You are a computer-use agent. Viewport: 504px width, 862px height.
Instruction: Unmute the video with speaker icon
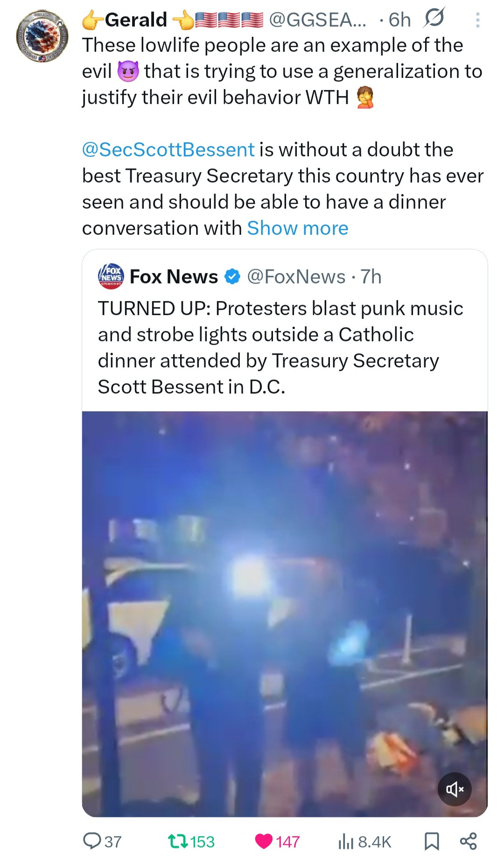point(455,789)
